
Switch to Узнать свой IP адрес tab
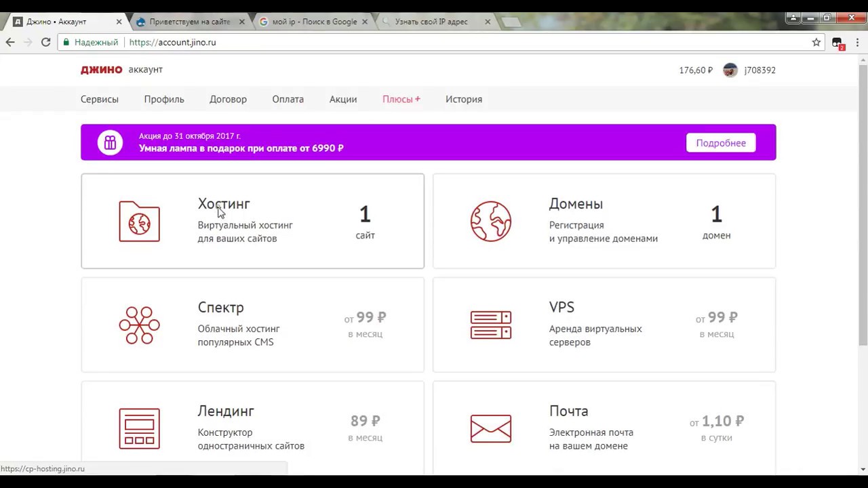point(436,22)
